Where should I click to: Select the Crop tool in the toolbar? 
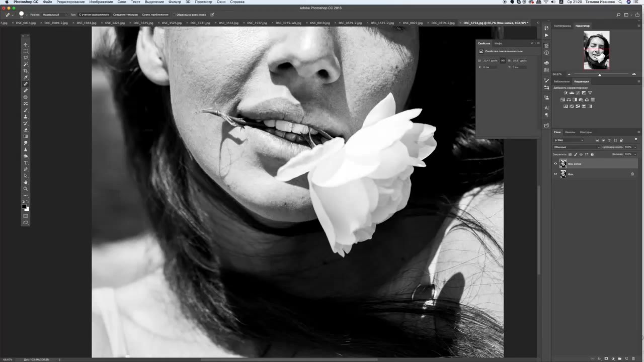coord(26,71)
